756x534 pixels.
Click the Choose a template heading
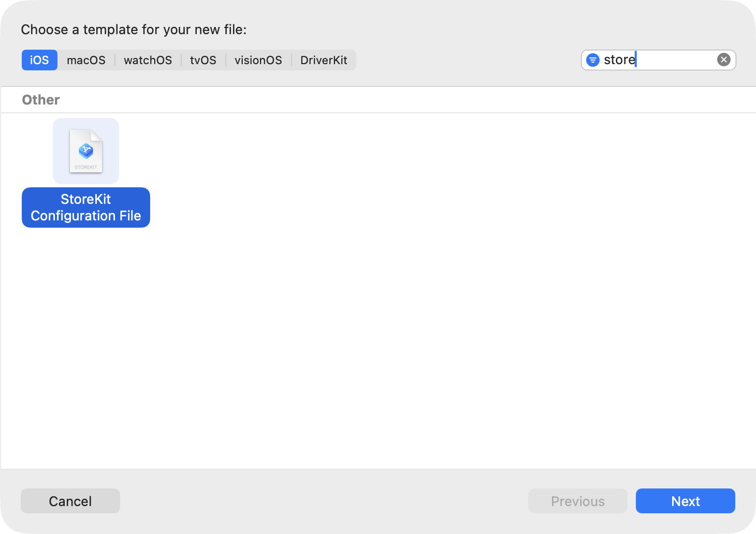tap(134, 29)
